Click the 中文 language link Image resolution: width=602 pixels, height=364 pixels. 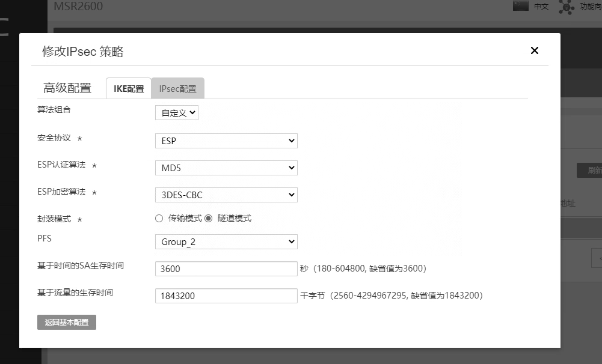(x=541, y=6)
